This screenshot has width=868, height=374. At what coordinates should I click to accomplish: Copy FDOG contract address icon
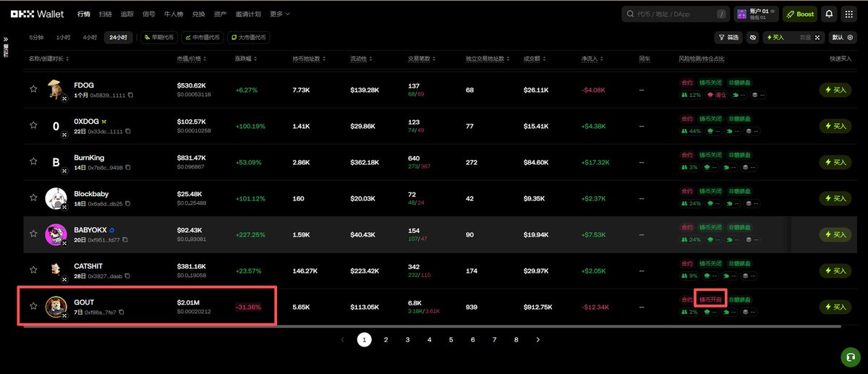click(x=130, y=95)
